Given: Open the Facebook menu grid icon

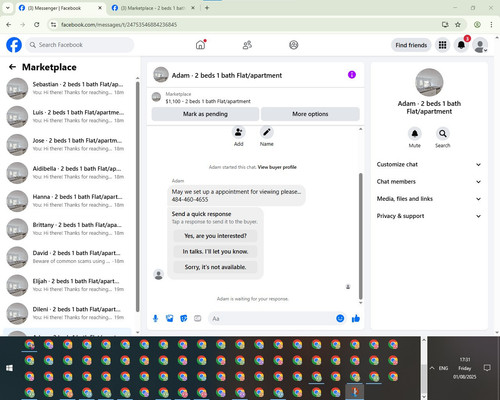Looking at the screenshot, I should click(x=442, y=45).
